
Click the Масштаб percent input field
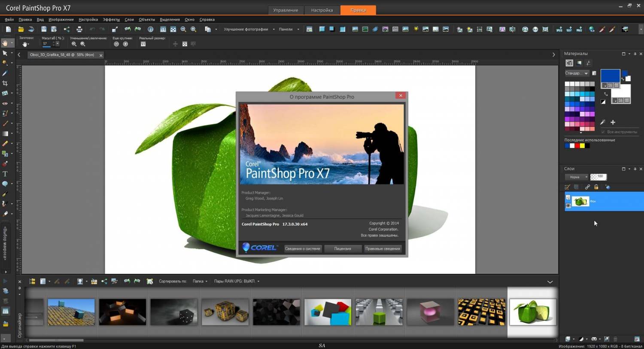tap(46, 44)
